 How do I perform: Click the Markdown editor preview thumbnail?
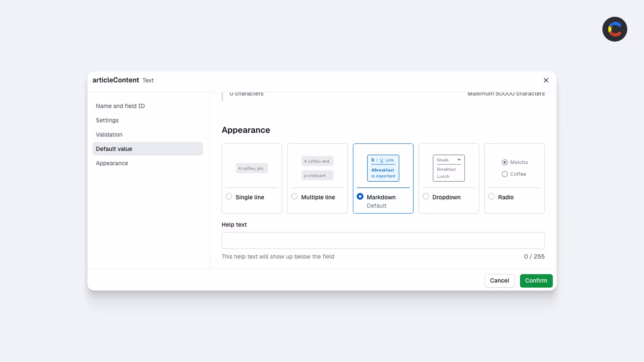click(383, 168)
